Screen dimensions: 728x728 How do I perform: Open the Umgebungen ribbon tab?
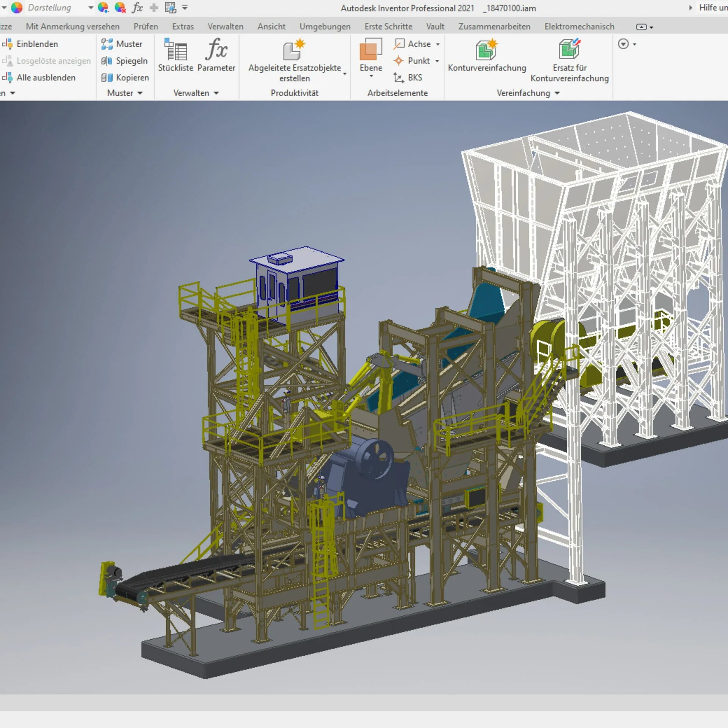[325, 27]
